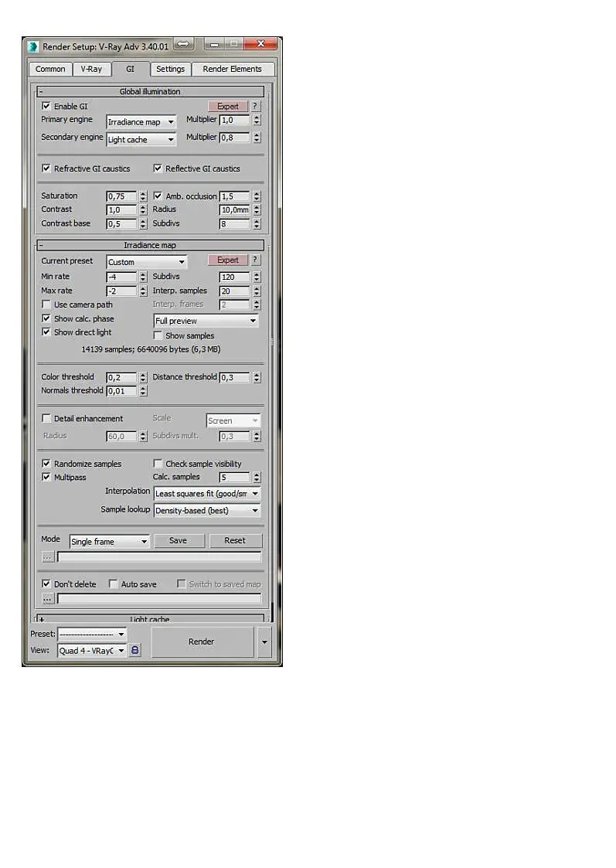Toggle Show direct light checkbox
Image resolution: width=616 pixels, height=868 pixels.
tap(46, 332)
